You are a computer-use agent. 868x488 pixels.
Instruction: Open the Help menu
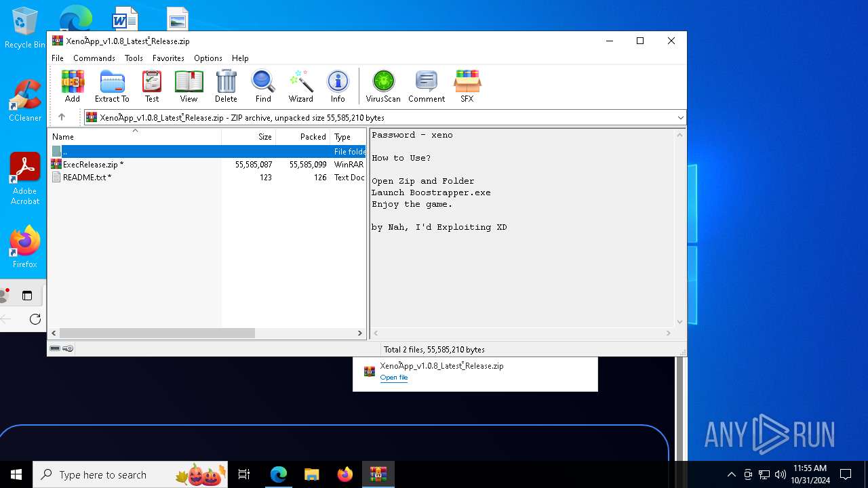240,58
